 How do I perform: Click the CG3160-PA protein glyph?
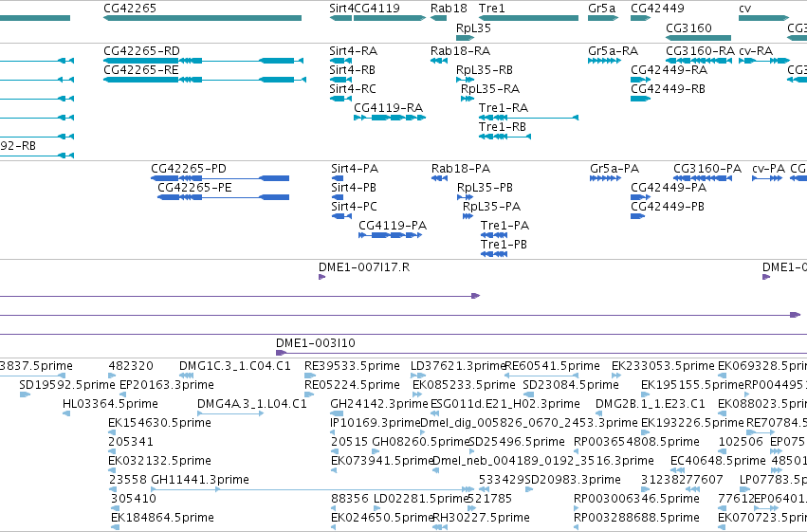703,178
